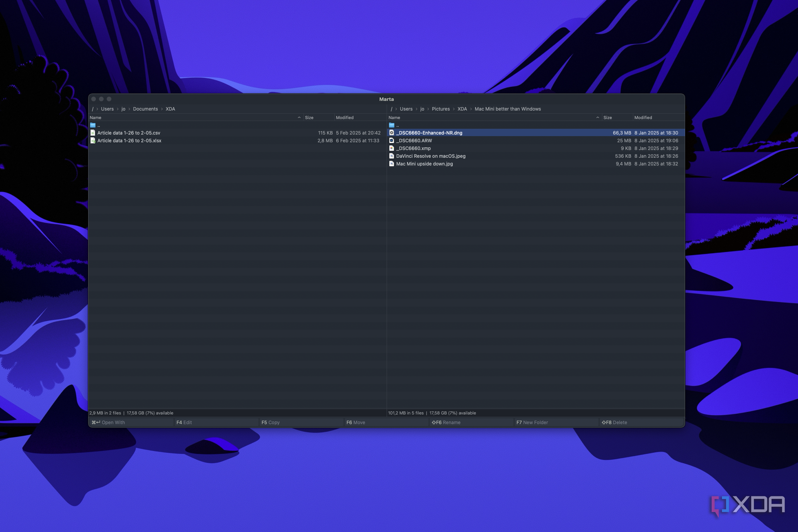The width and height of the screenshot is (798, 532).
Task: Sort left pane by Modified column
Action: (x=344, y=118)
